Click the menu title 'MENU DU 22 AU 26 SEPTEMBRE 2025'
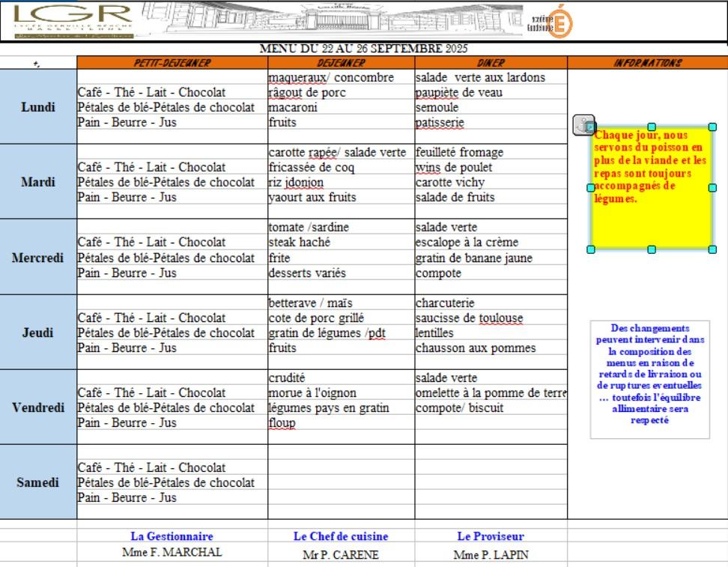The image size is (728, 567). tap(363, 49)
